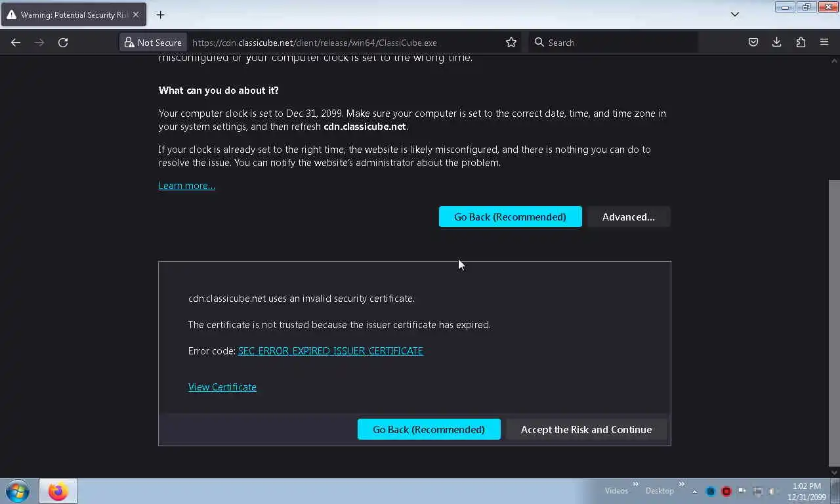Open the View Certificate link
The height and width of the screenshot is (504, 840).
(x=222, y=387)
